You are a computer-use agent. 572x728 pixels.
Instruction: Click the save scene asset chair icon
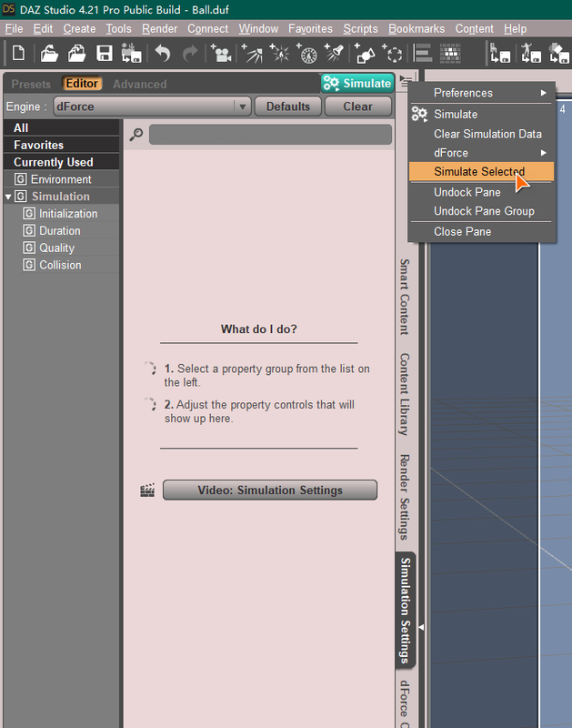point(500,53)
